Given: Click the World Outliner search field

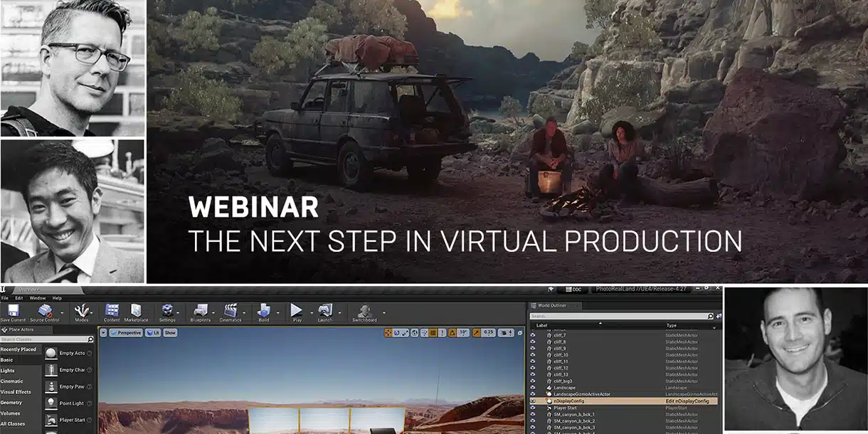Looking at the screenshot, I should coord(619,316).
